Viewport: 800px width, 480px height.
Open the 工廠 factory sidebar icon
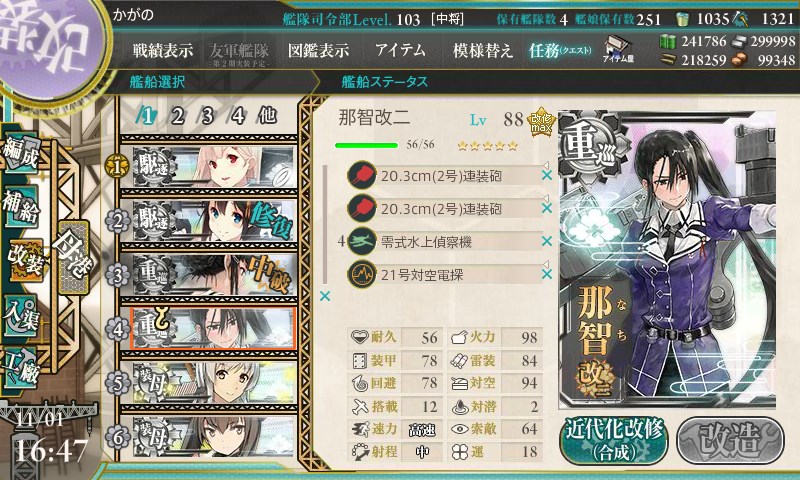point(21,368)
